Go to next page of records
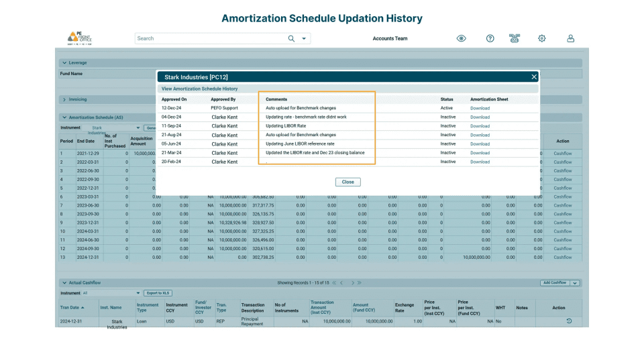 pyautogui.click(x=352, y=283)
